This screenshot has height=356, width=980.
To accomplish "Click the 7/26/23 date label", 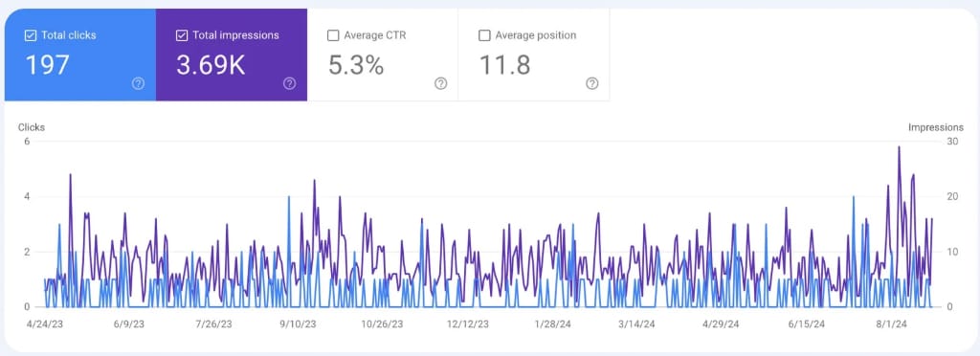I will point(213,324).
